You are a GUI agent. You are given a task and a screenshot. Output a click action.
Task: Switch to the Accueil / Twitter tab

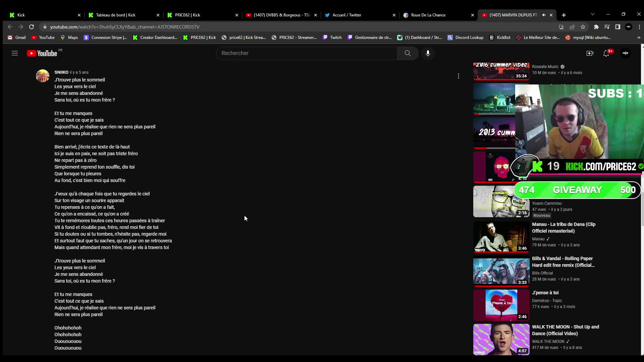pyautogui.click(x=360, y=15)
